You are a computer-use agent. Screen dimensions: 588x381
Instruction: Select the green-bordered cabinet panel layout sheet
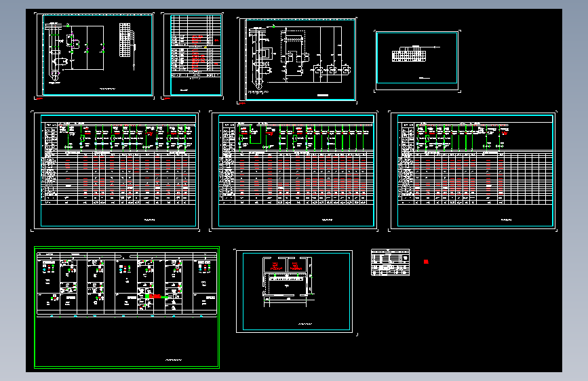pos(127,307)
